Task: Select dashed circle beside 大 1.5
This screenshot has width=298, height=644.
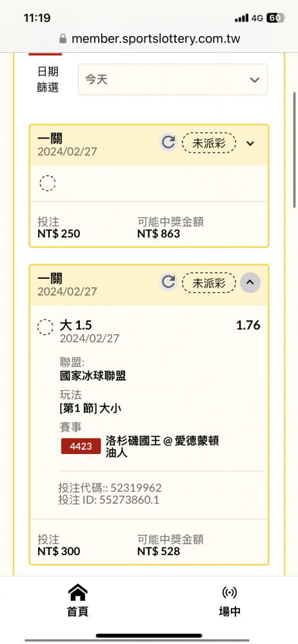Action: point(45,327)
